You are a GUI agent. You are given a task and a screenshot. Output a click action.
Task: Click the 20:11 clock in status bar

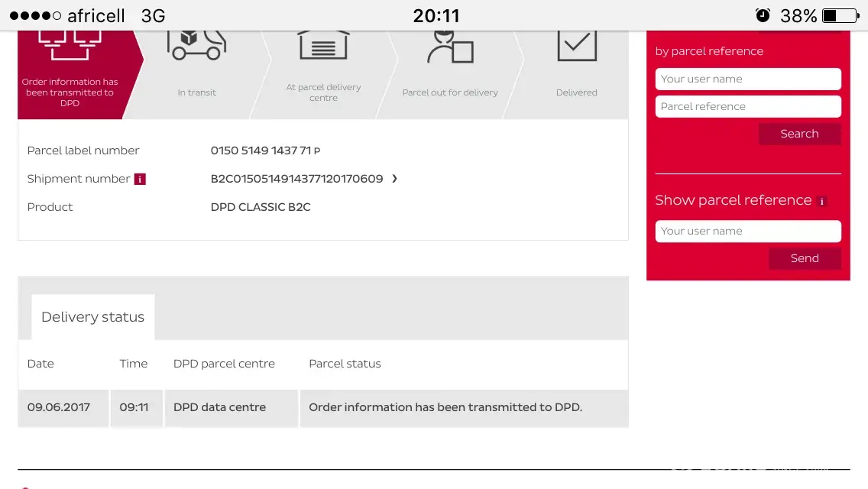436,15
